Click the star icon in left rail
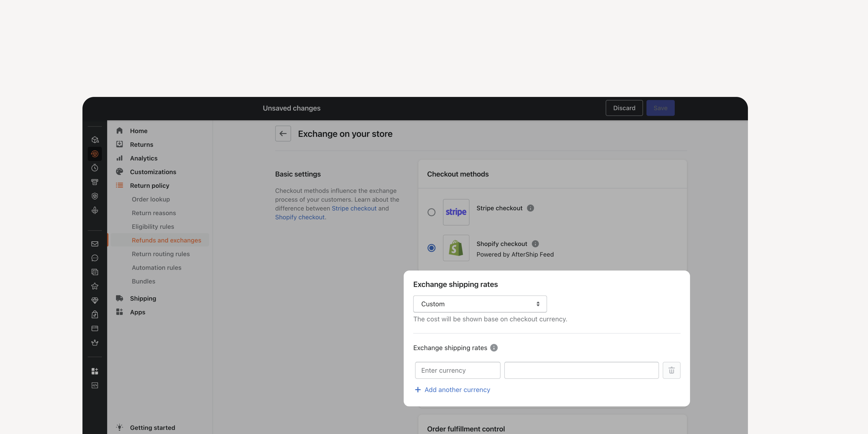 (95, 286)
